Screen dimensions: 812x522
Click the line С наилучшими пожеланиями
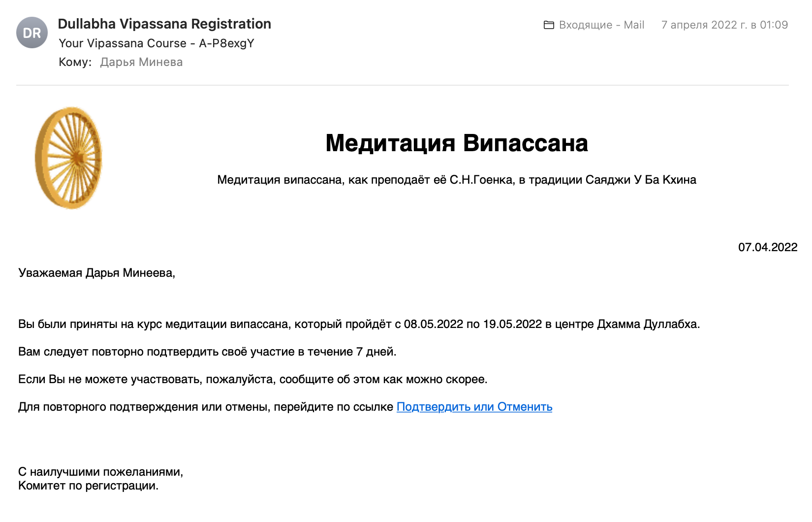101,472
